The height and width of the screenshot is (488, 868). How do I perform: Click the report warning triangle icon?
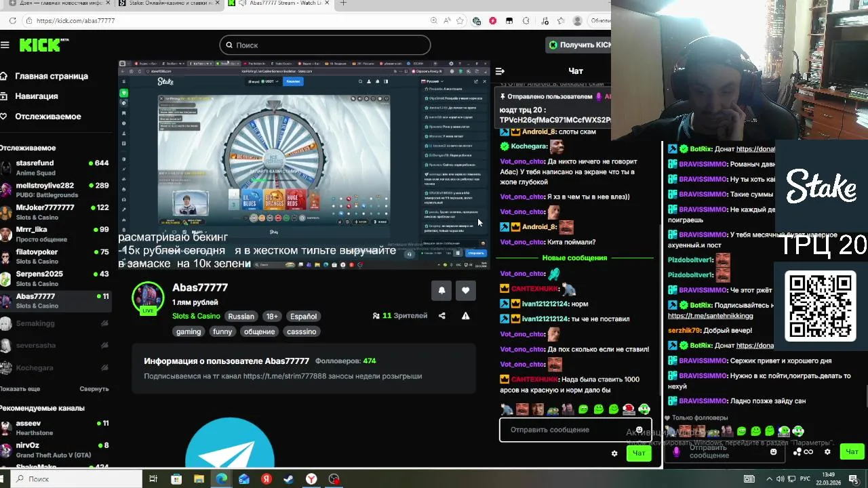point(465,316)
